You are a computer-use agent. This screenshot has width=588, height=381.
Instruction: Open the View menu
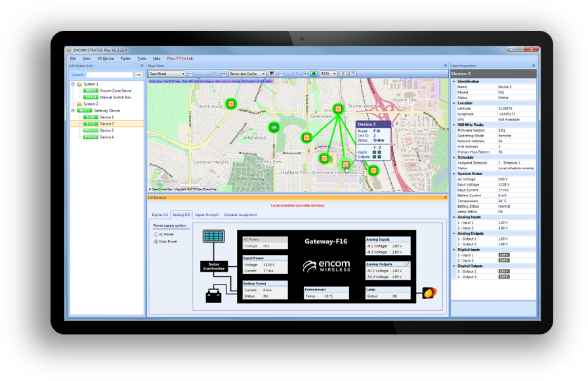coord(87,58)
